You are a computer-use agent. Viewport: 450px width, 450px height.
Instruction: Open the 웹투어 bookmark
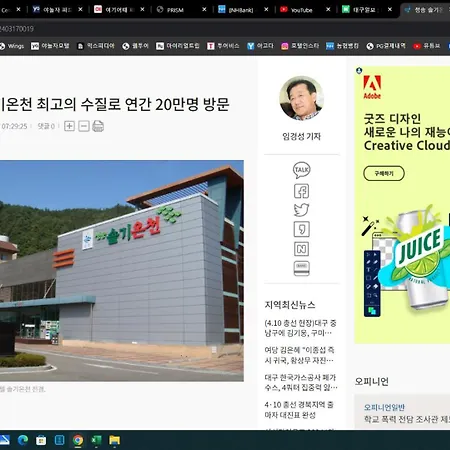tap(135, 46)
